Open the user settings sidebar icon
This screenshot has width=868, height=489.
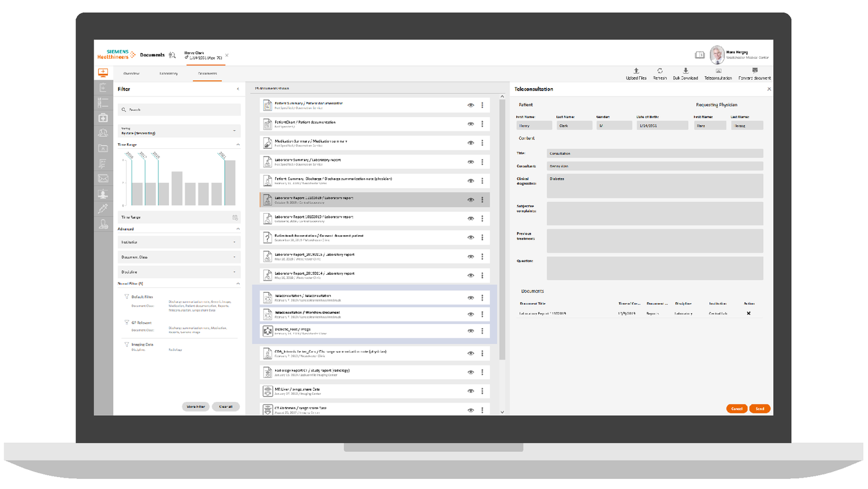click(x=103, y=224)
